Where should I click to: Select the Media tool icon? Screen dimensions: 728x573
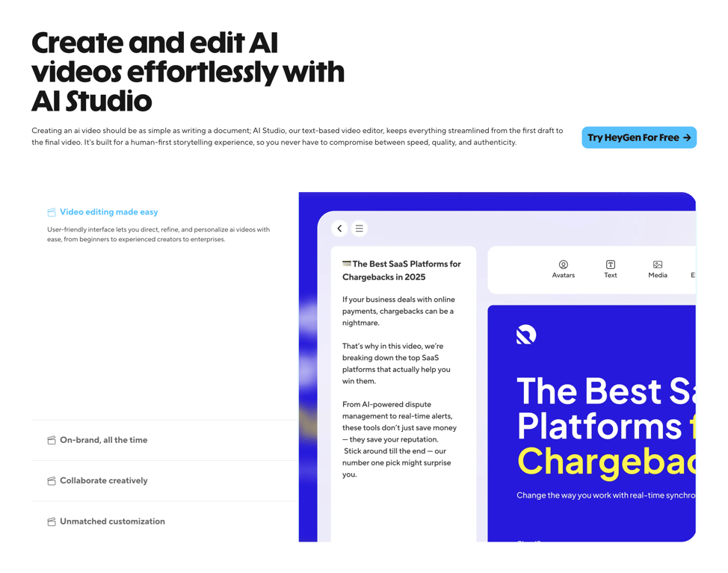point(658,264)
